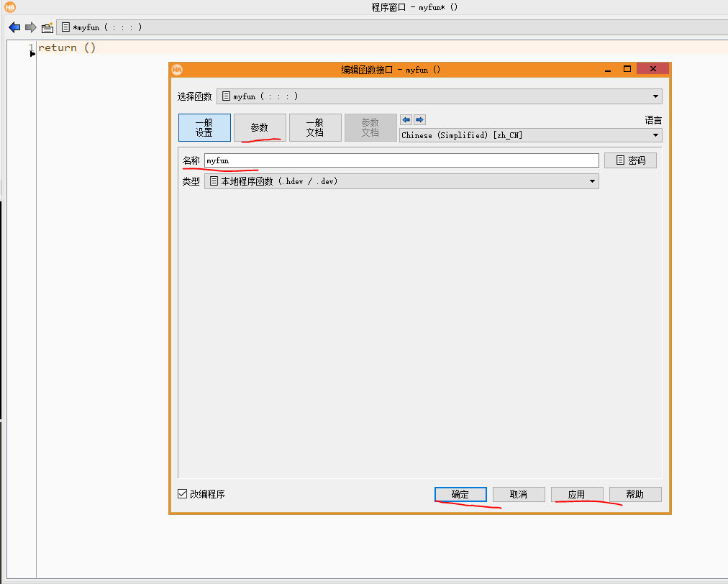This screenshot has height=584, width=728.
Task: Open the procedure management icon on toolbar
Action: 47,27
